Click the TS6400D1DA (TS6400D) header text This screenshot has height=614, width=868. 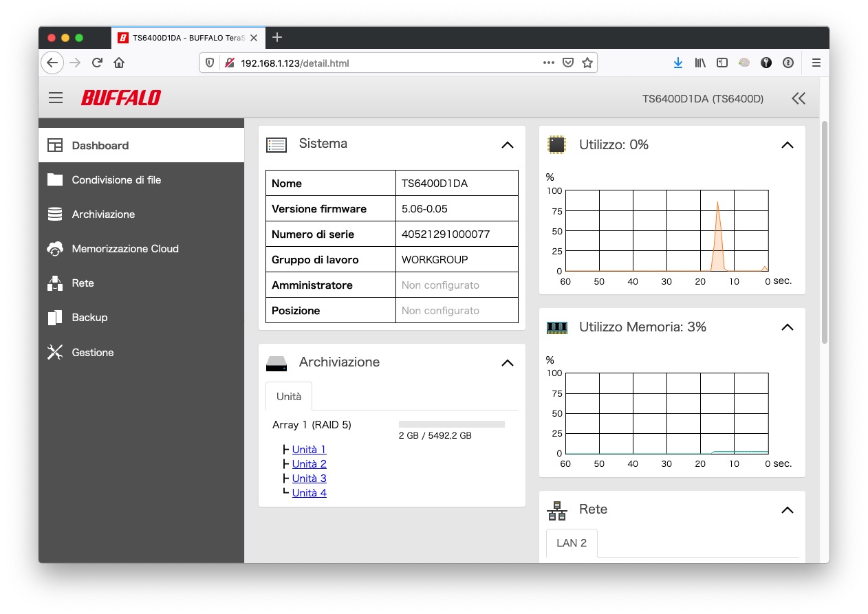703,98
